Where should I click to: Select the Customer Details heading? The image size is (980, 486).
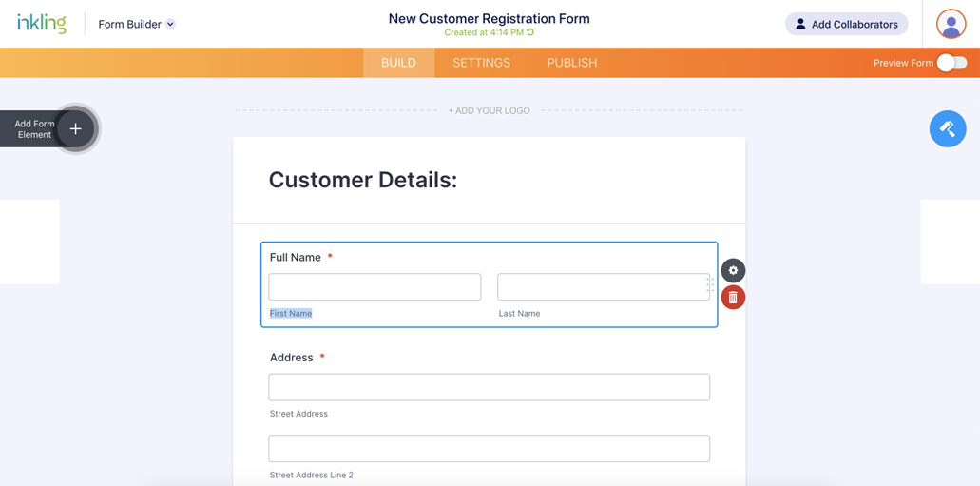point(362,180)
